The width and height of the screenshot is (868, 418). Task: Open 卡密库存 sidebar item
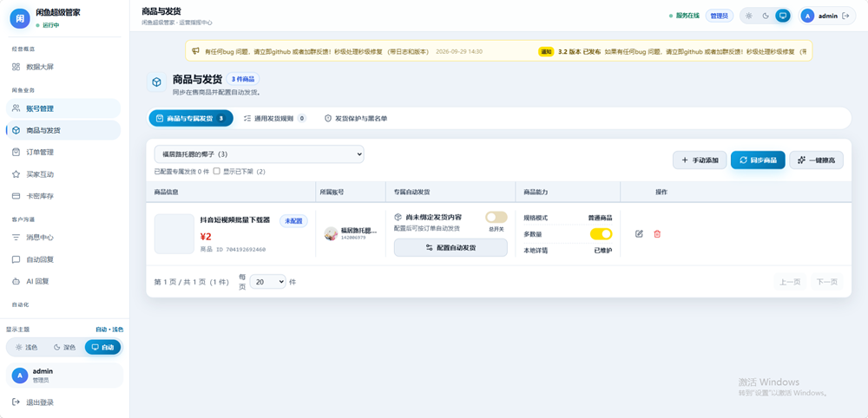[x=63, y=196]
